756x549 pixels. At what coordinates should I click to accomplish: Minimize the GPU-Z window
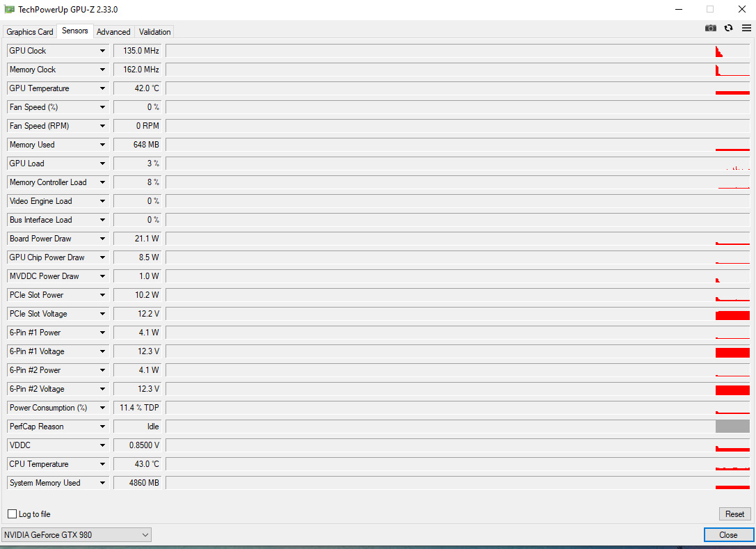(679, 9)
